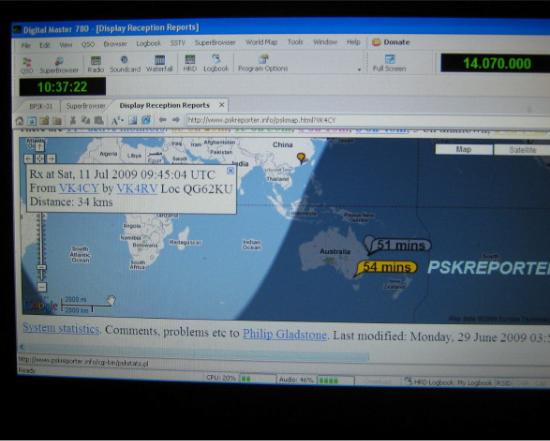Open the Browser menu
Image resolution: width=550 pixels, height=441 pixels.
point(115,44)
